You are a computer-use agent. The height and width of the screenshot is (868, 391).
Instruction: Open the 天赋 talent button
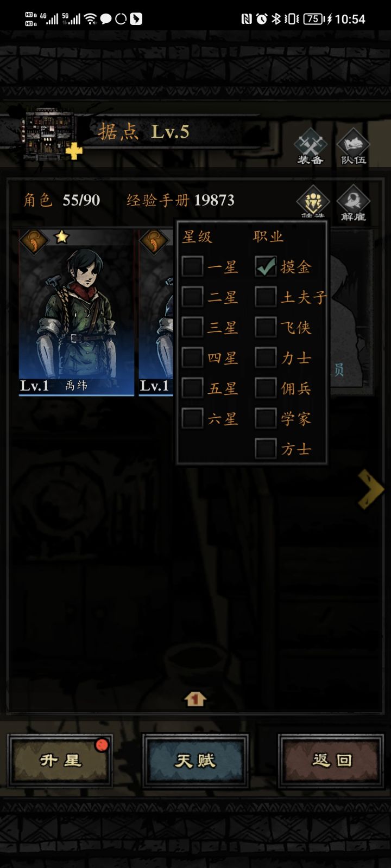pyautogui.click(x=195, y=761)
